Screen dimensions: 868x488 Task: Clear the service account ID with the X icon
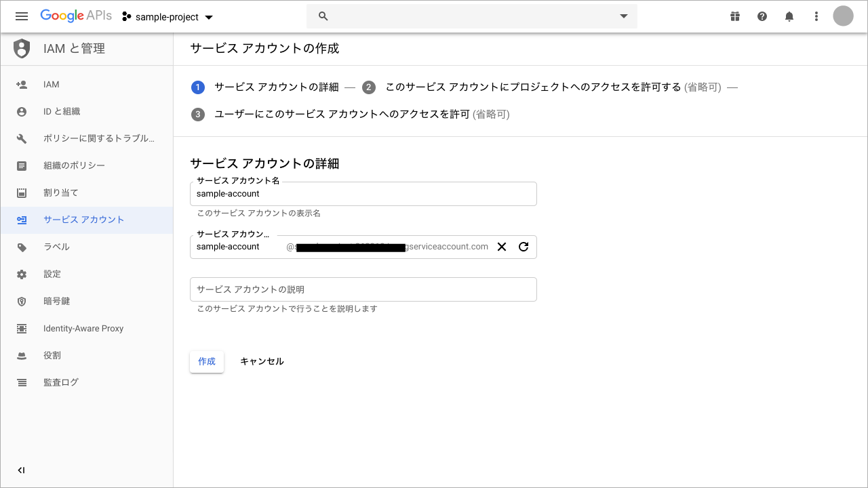tap(501, 247)
